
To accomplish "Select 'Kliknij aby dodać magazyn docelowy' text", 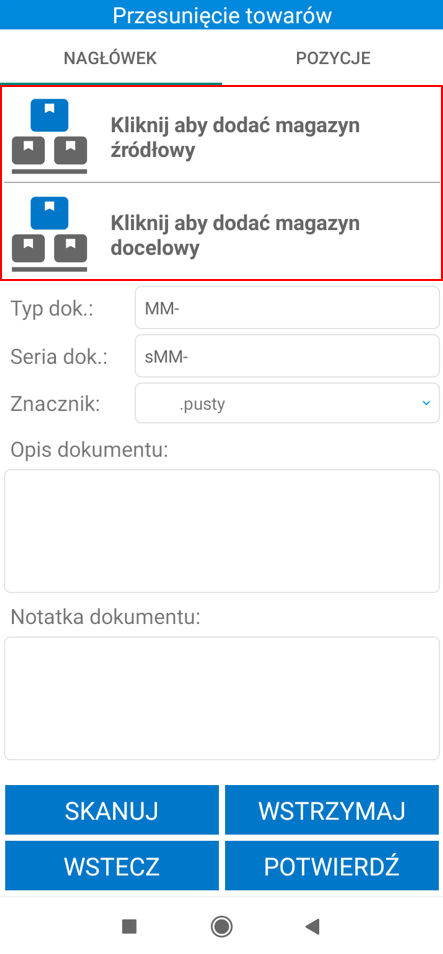I will [235, 235].
